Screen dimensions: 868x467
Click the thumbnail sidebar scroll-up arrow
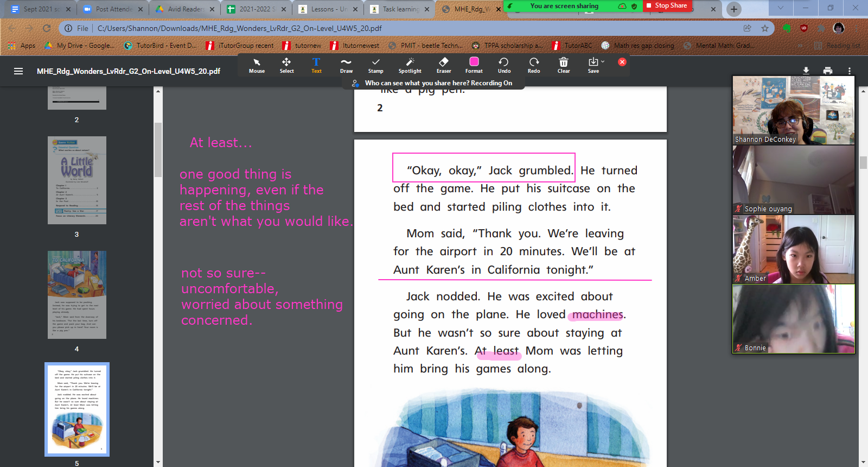pyautogui.click(x=158, y=91)
